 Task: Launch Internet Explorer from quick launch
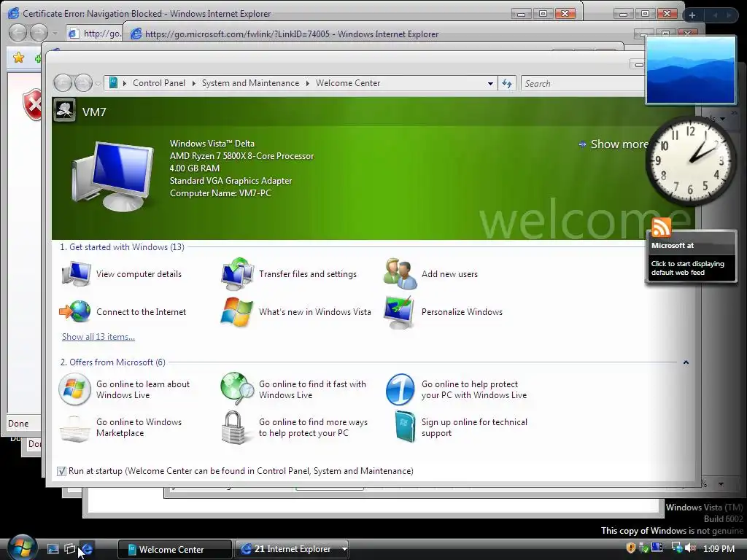[x=87, y=549]
